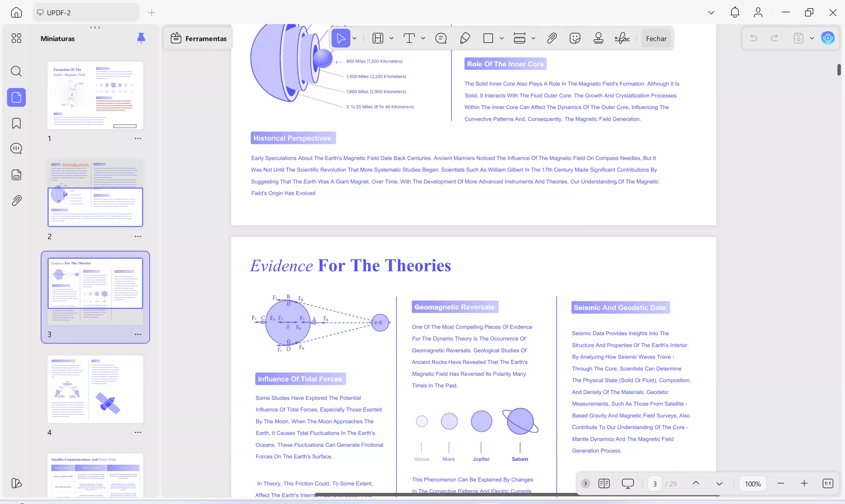Switch to the UPDF-2 document tab
The width and height of the screenshot is (845, 504).
[x=86, y=13]
